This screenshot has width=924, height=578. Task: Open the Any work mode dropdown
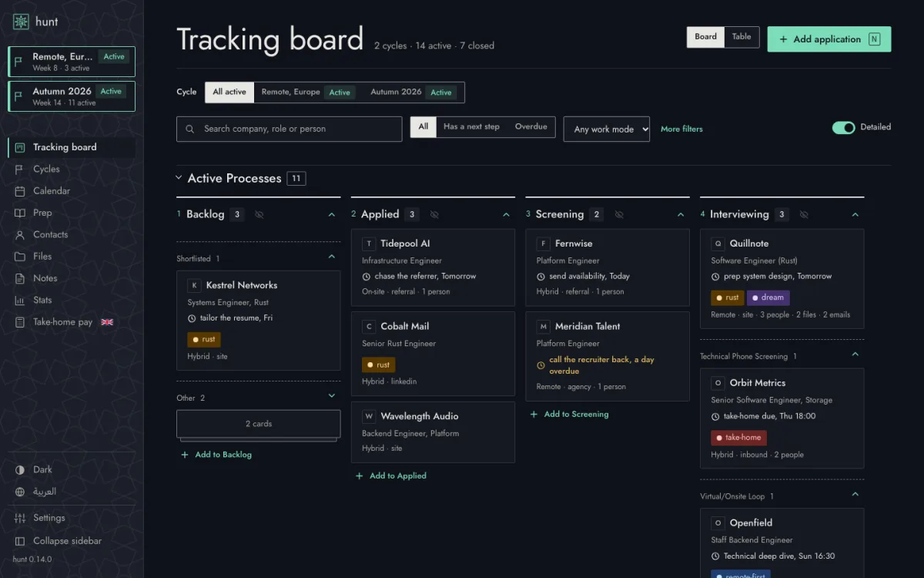click(x=607, y=129)
